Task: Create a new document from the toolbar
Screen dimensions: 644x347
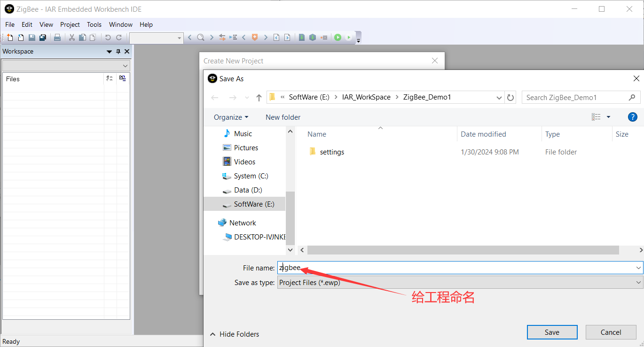Action: coord(10,38)
